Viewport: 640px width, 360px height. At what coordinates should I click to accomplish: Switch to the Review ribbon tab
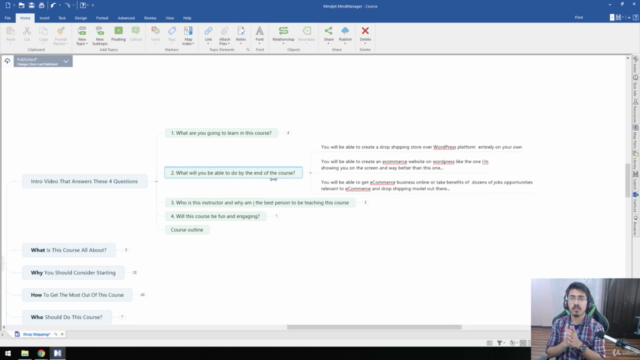click(150, 18)
